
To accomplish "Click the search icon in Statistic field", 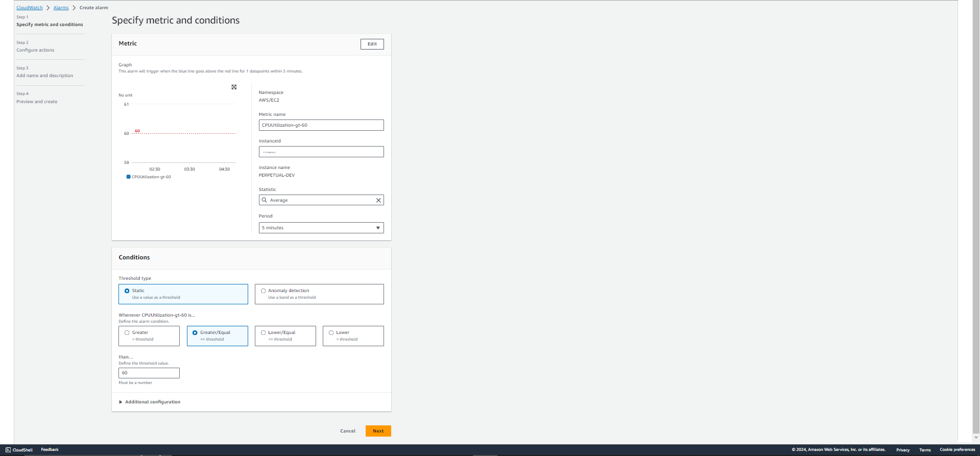I will coord(264,200).
